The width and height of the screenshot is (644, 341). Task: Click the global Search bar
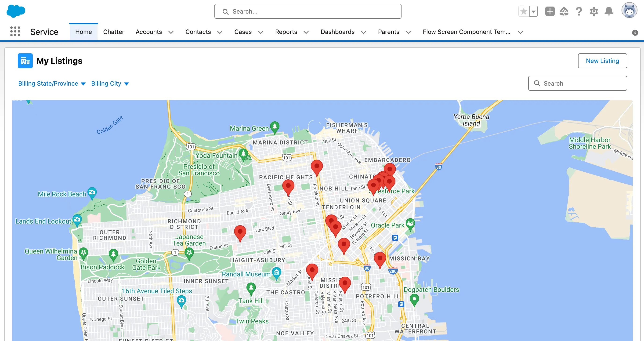coord(308,11)
